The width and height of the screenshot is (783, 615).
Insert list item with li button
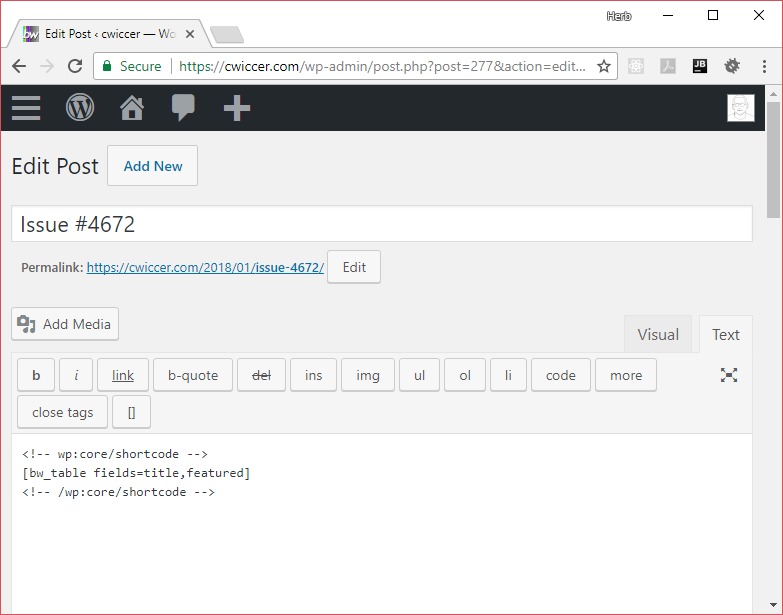[x=508, y=375]
